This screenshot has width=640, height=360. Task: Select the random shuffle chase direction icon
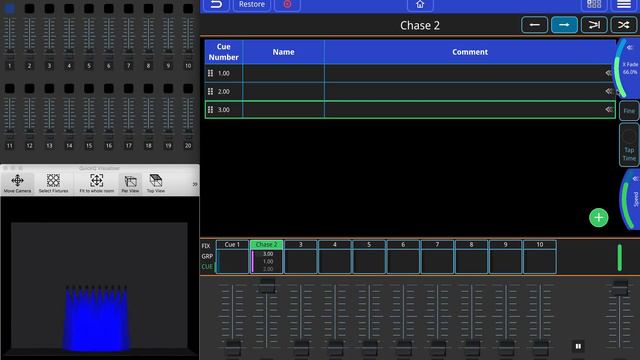(623, 25)
